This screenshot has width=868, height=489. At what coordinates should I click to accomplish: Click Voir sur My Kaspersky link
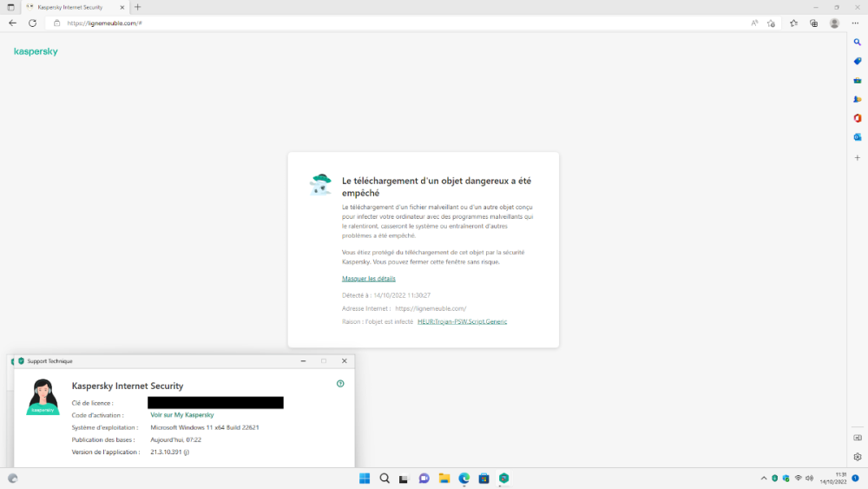click(x=182, y=415)
